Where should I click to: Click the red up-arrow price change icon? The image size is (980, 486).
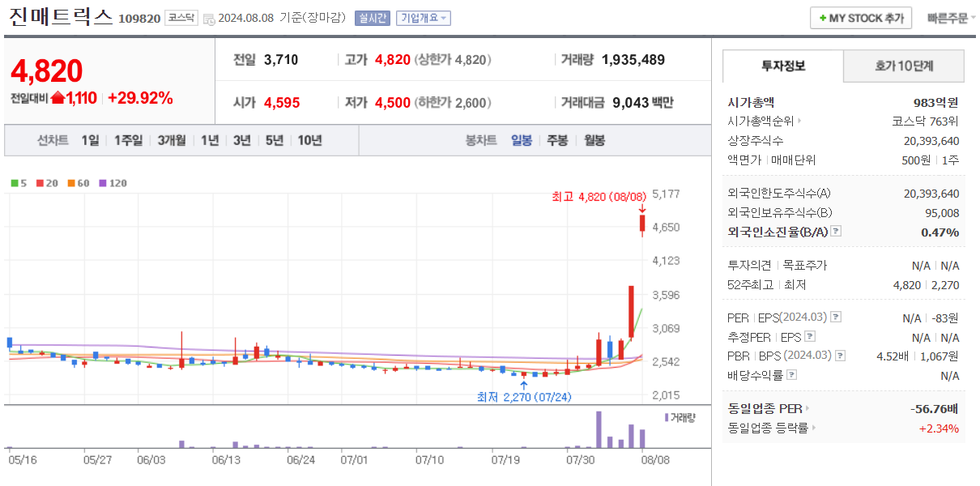58,98
